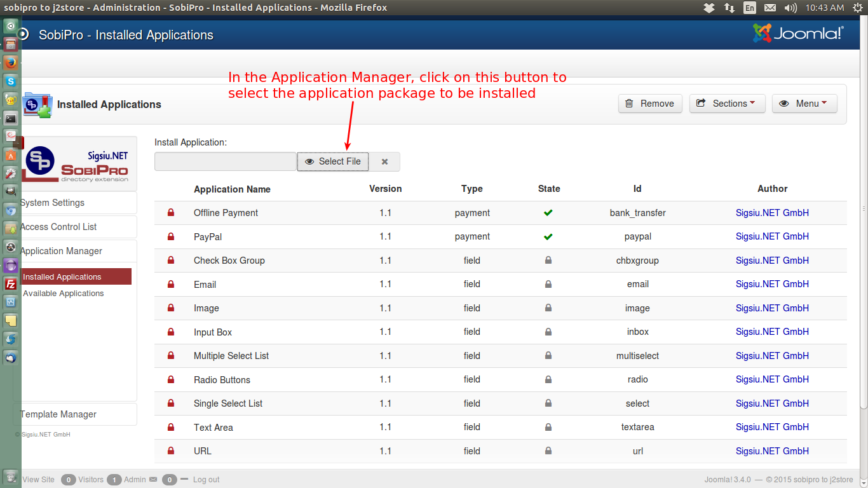The height and width of the screenshot is (488, 868).
Task: Click the Visitors count badge
Action: click(x=68, y=480)
